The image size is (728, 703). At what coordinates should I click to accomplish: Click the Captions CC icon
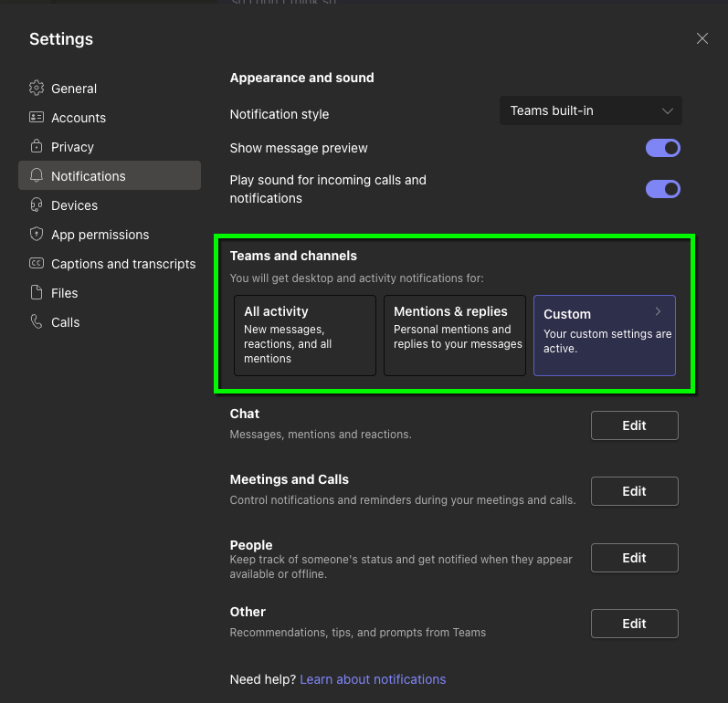[x=37, y=263]
